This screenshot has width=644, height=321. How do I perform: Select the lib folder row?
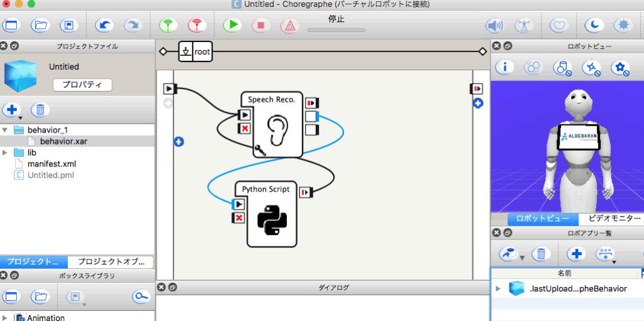(x=77, y=153)
